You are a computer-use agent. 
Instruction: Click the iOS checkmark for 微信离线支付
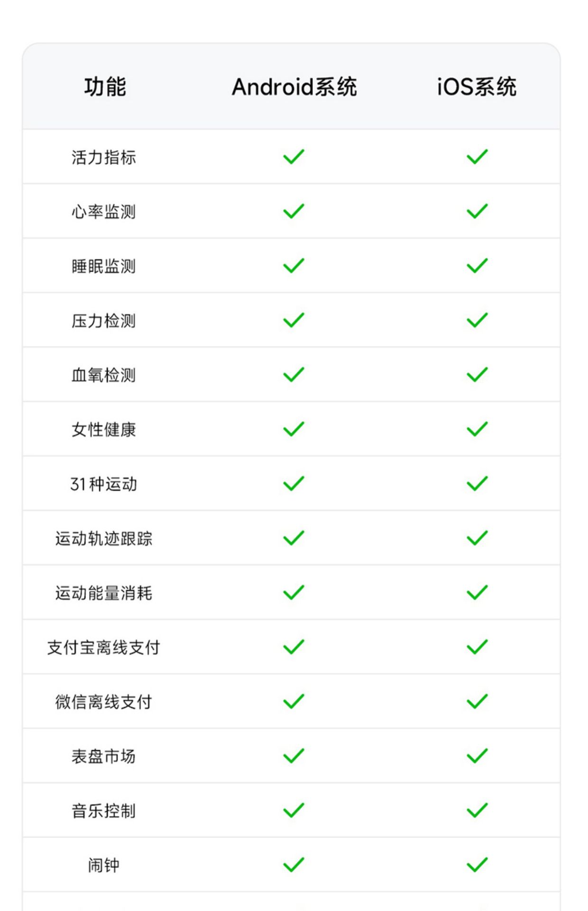[477, 701]
